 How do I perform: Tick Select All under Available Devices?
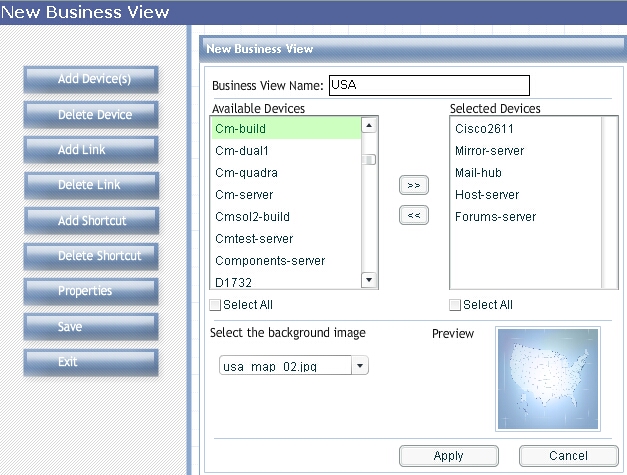(x=215, y=305)
